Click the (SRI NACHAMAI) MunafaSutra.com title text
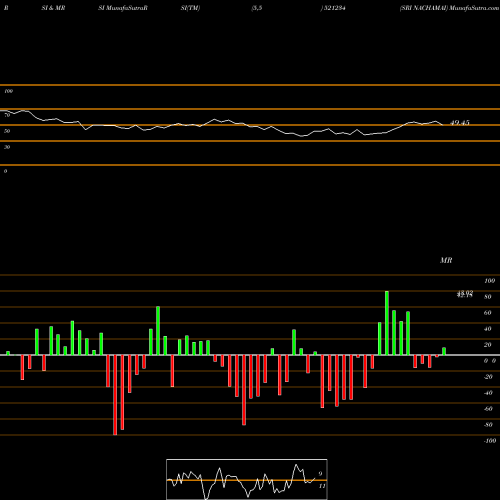The width and height of the screenshot is (500, 500). (449, 8)
